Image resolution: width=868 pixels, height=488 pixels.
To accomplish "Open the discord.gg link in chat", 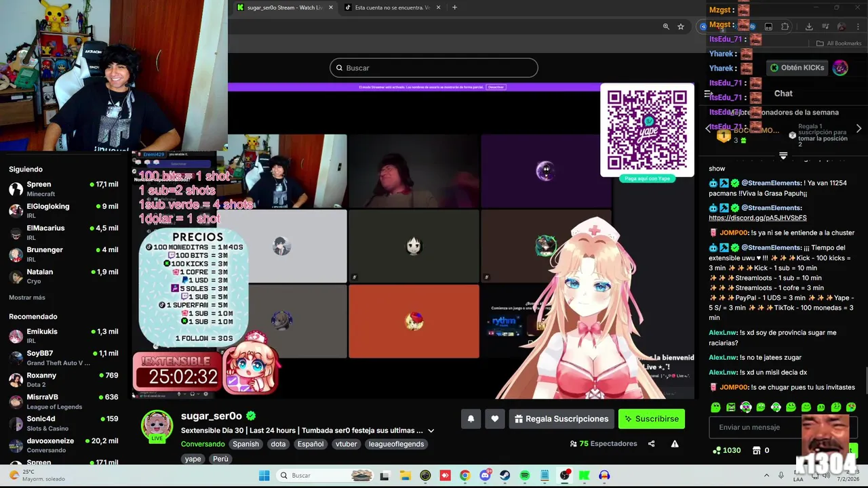I will coord(757,218).
